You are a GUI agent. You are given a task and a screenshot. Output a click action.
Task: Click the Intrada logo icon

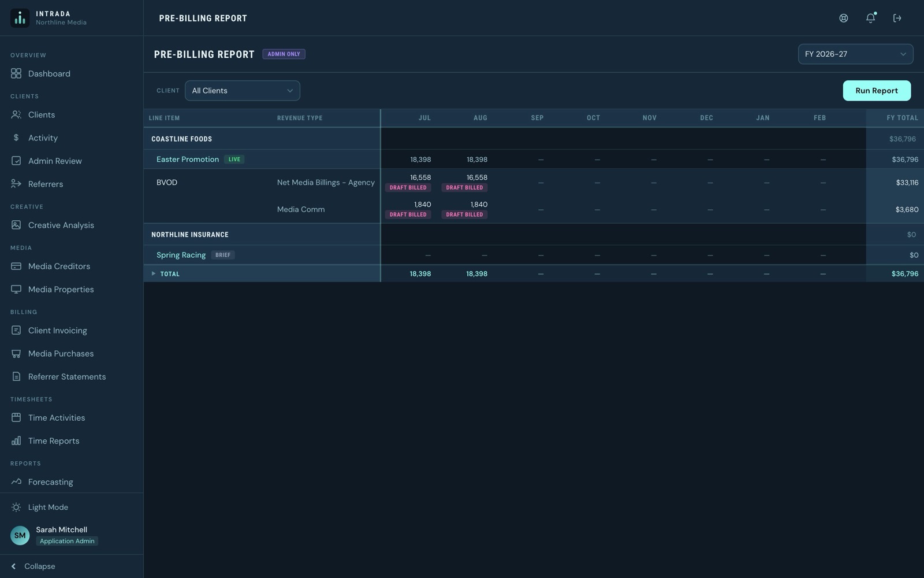[20, 18]
